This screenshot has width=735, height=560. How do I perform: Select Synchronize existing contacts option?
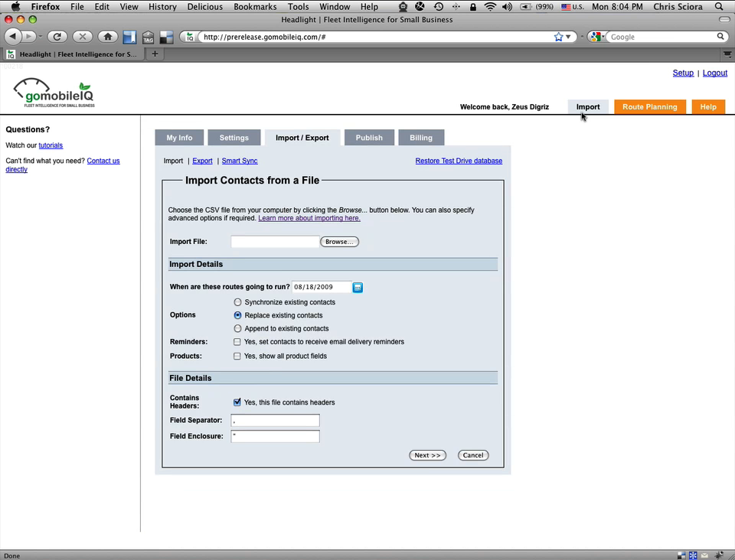coord(237,302)
